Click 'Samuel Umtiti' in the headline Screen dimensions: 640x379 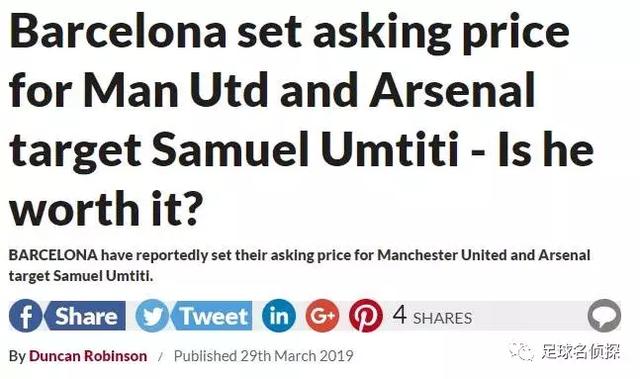(306, 150)
